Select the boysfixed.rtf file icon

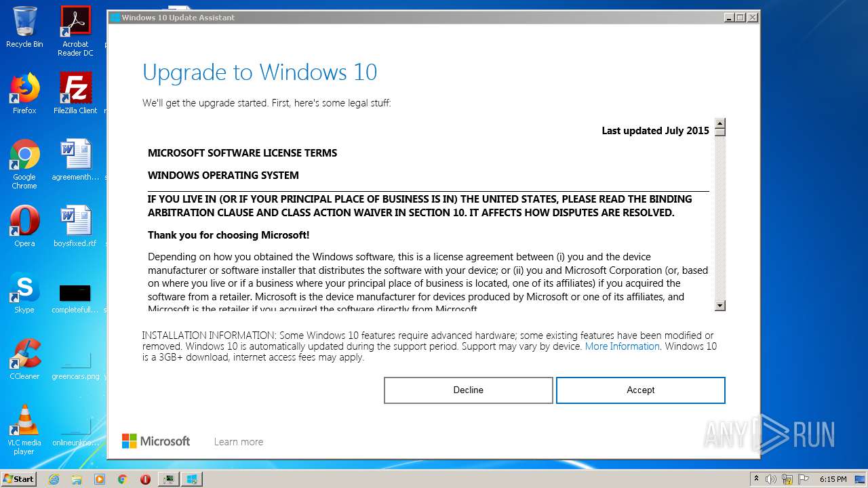click(x=75, y=226)
